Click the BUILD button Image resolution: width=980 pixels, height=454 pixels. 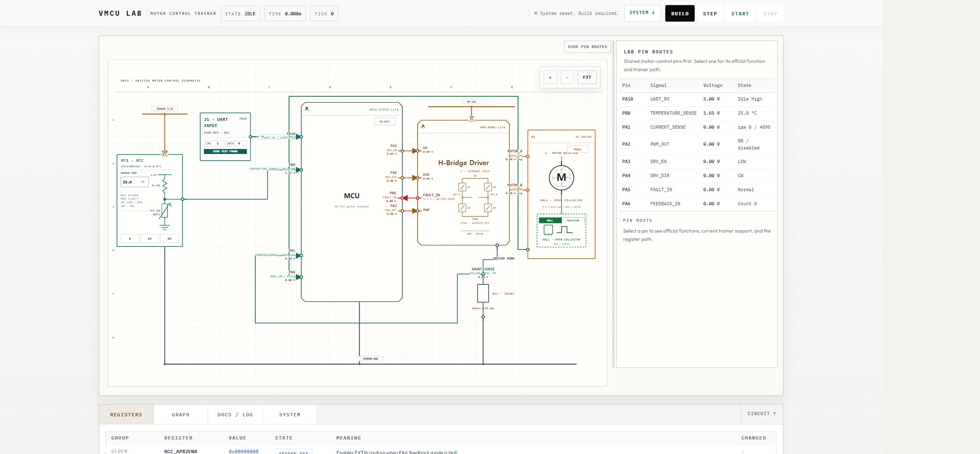click(x=680, y=14)
